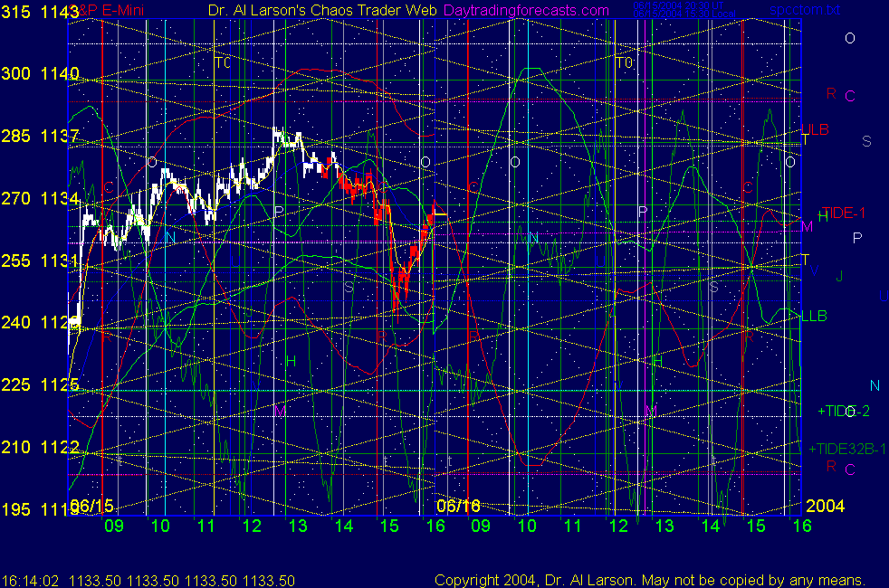
Task: Select the "270 1134" price axis label
Action: coord(40,198)
